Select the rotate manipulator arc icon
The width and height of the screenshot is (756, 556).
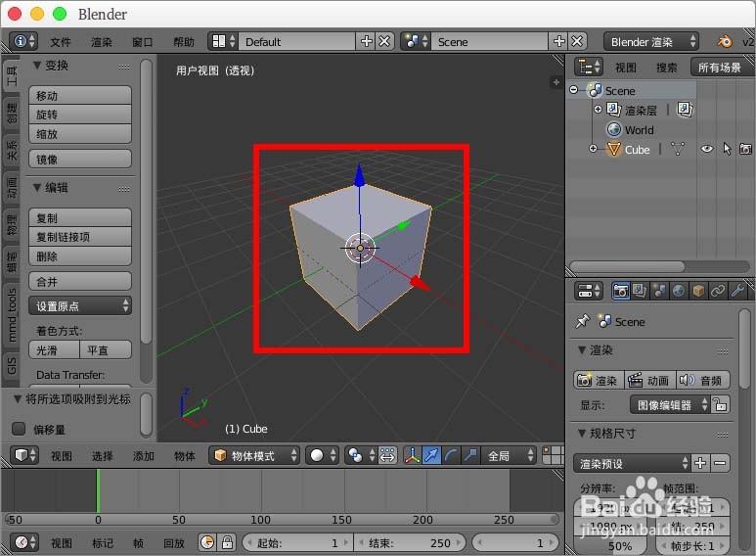point(451,455)
